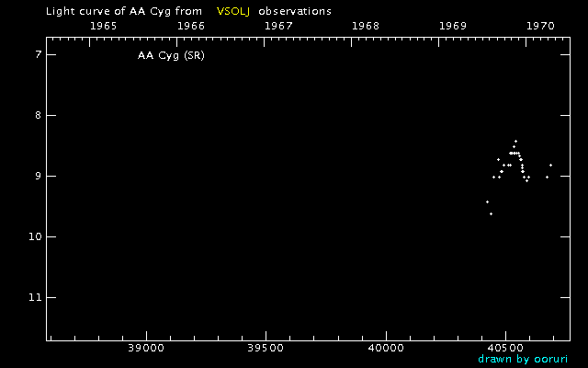The width and height of the screenshot is (588, 368).
Task: Click the 'drawn by ooruri' credit text
Action: tap(523, 359)
